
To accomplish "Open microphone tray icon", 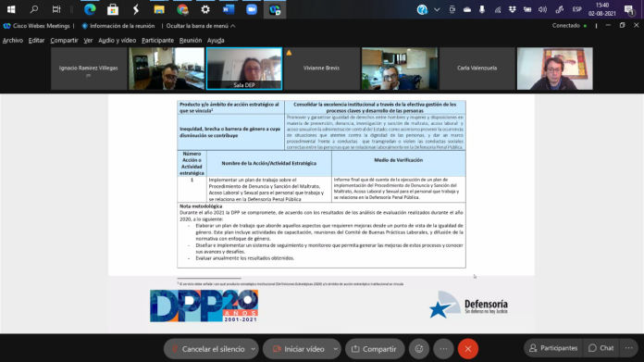I will pos(482,9).
